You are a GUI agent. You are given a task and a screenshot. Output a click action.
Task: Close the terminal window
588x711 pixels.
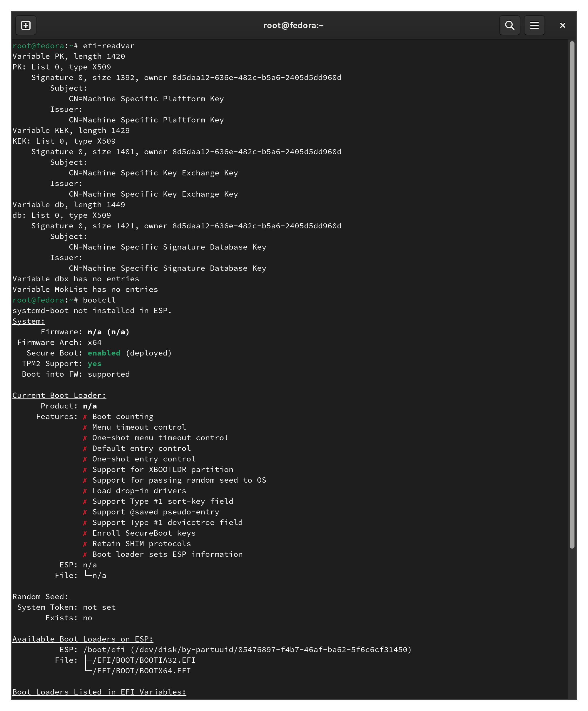[562, 25]
